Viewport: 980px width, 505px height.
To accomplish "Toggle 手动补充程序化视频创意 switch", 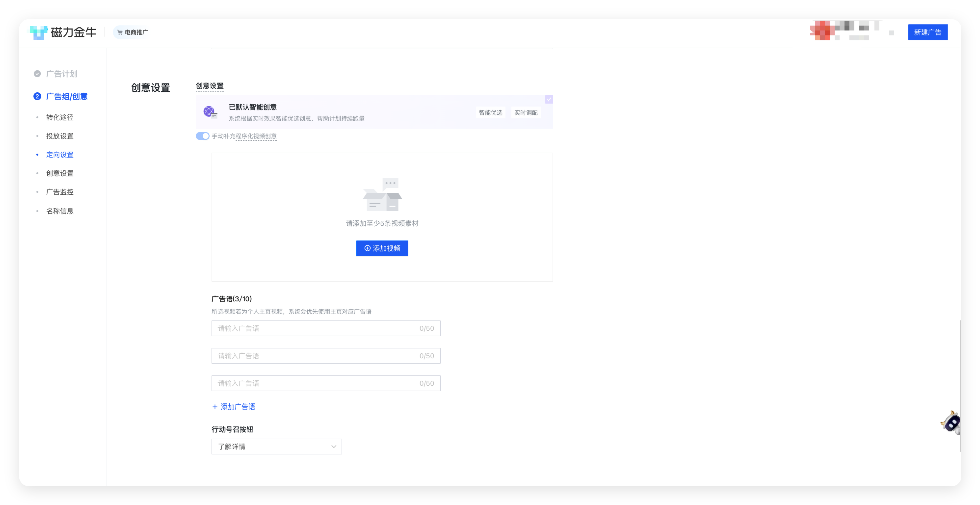I will click(202, 136).
